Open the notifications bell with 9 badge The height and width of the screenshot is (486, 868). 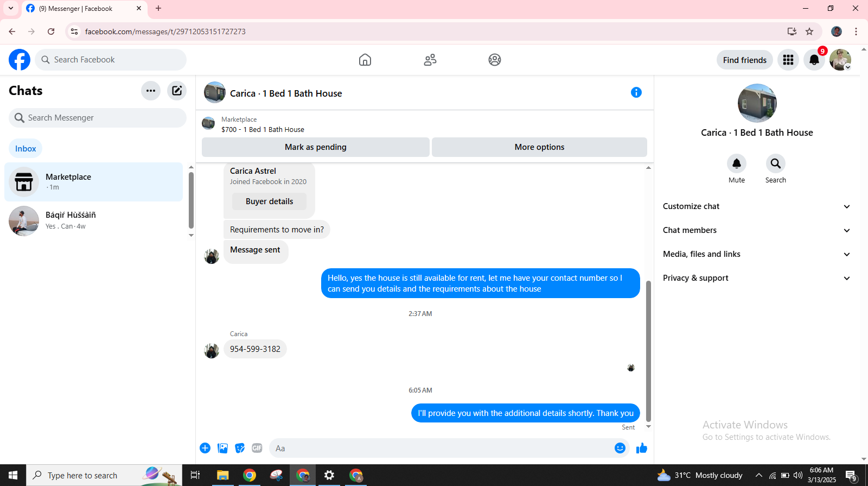[814, 60]
